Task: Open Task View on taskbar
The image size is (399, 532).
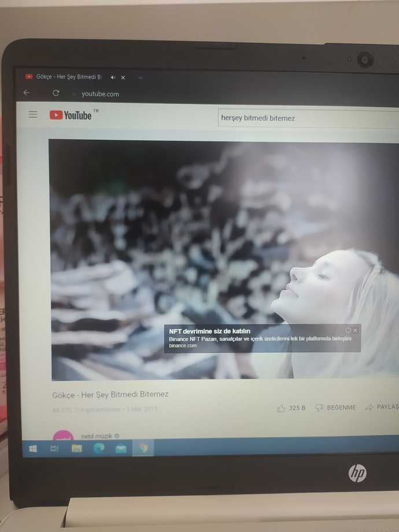Action: [x=54, y=449]
